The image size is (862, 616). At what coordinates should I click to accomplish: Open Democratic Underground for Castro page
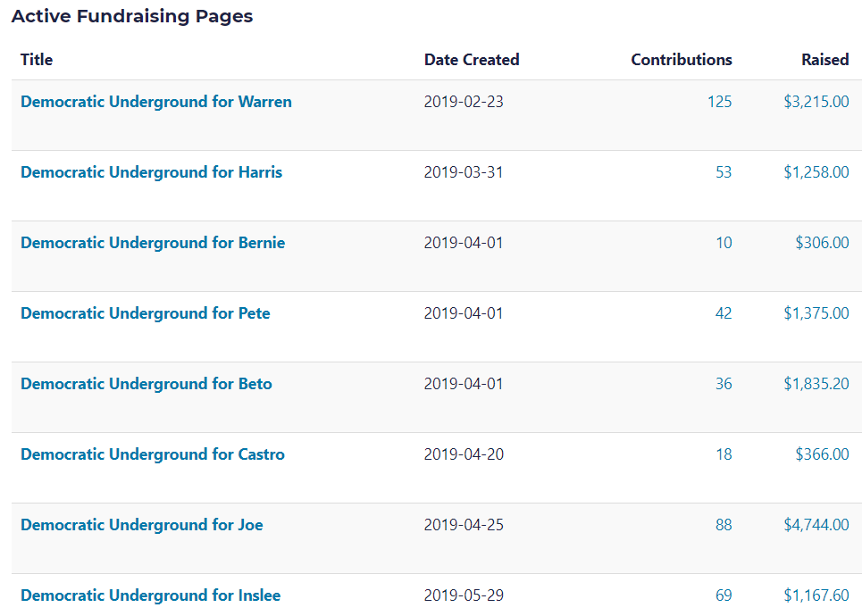pos(153,454)
